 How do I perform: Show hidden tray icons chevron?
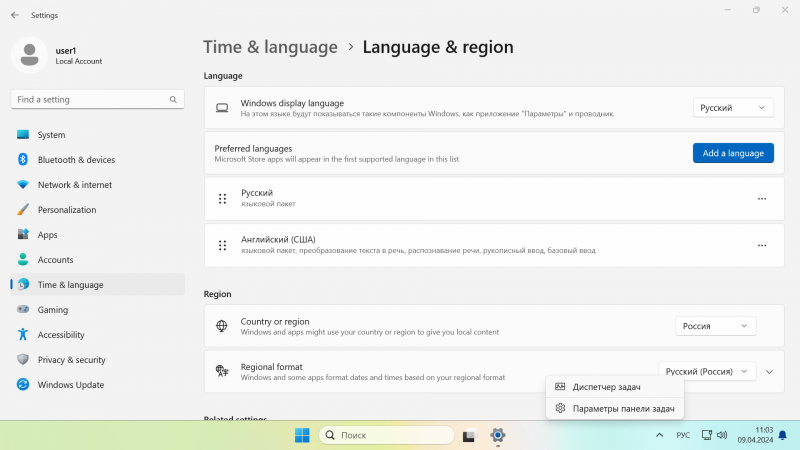(659, 435)
